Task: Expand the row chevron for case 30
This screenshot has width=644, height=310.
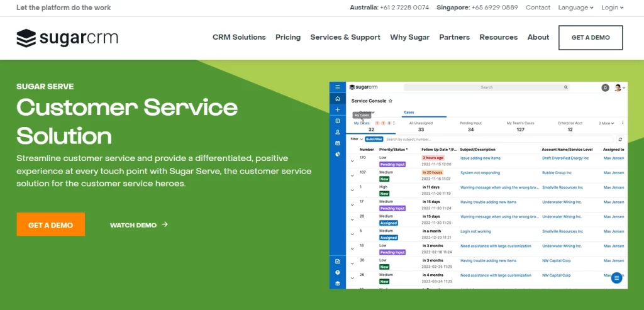Action: pyautogui.click(x=352, y=263)
